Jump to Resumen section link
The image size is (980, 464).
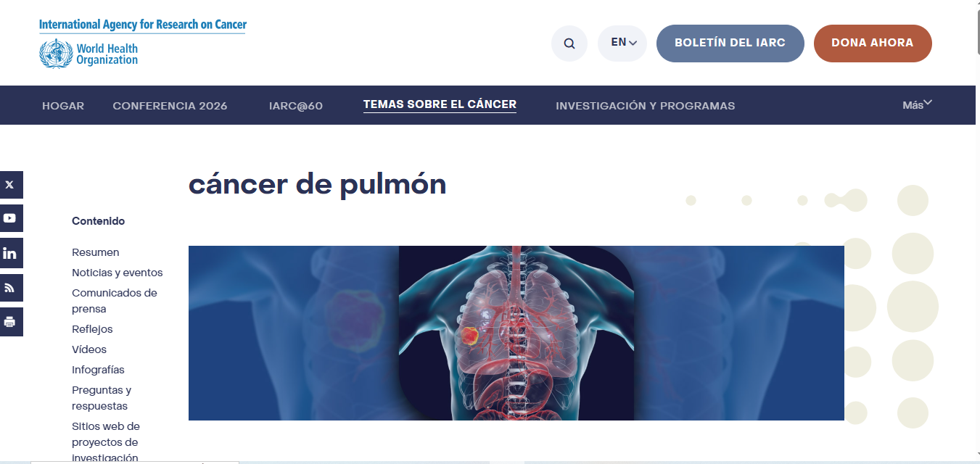tap(96, 252)
